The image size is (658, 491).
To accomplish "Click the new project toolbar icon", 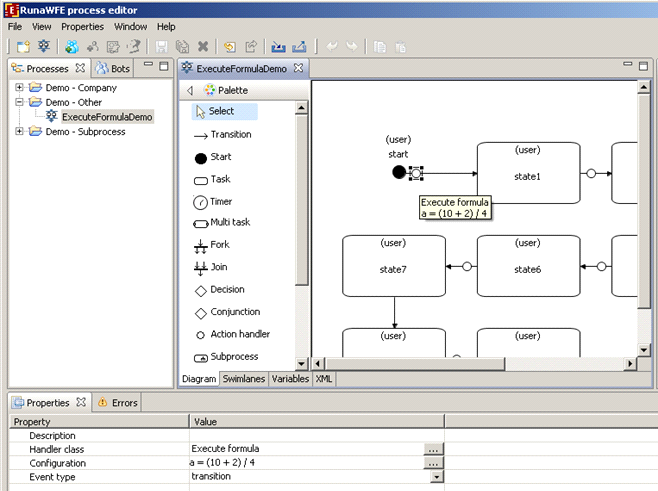I will click(x=22, y=46).
